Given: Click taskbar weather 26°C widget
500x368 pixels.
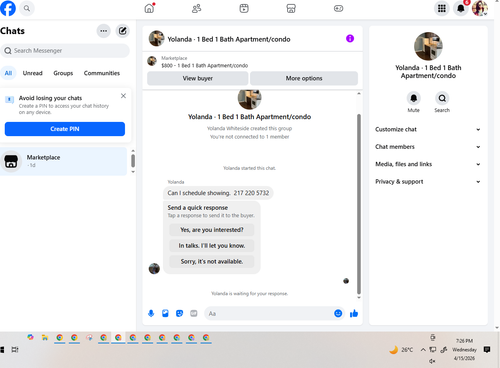Looking at the screenshot, I should [402, 350].
